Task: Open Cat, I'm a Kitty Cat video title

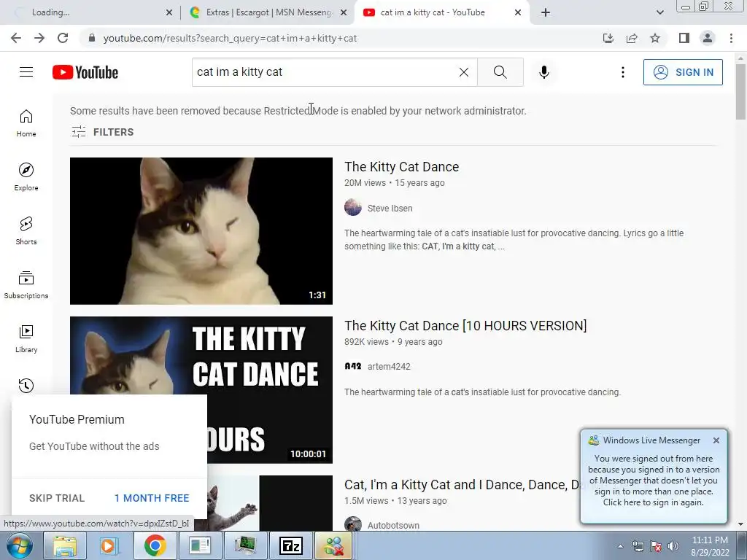Action: click(462, 485)
